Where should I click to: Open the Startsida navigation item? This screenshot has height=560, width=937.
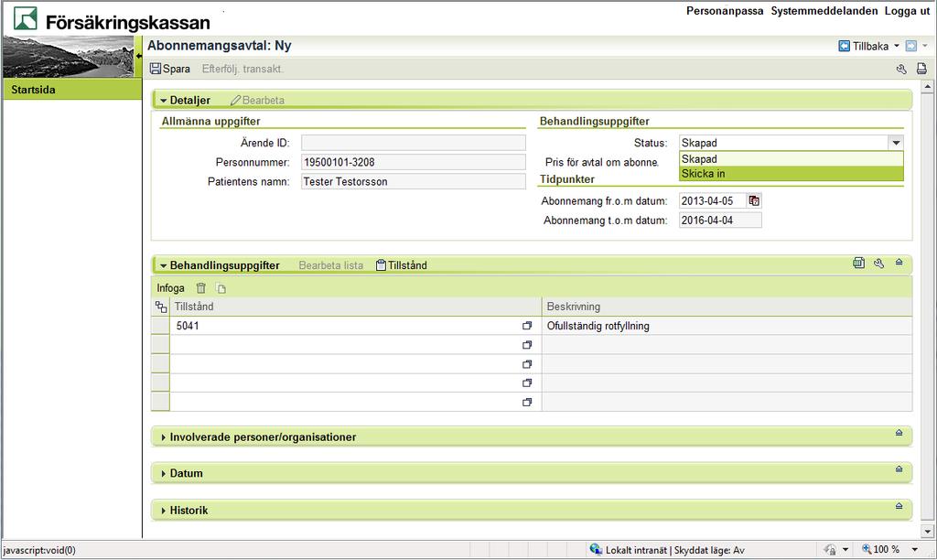[72, 90]
